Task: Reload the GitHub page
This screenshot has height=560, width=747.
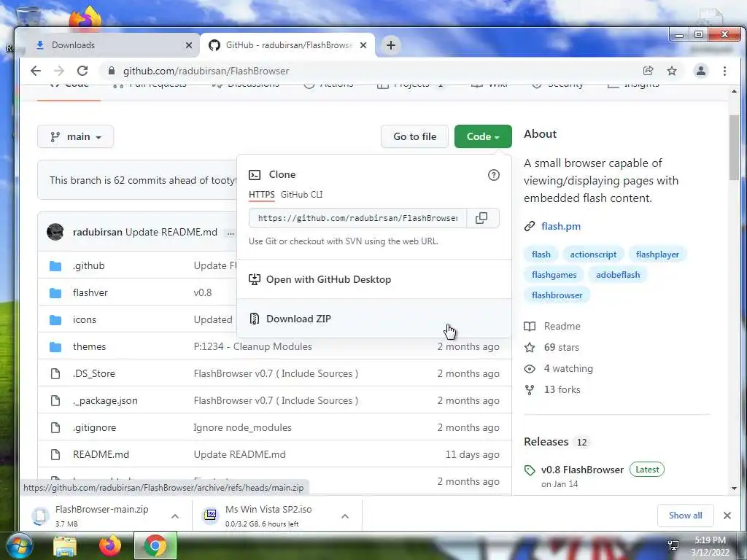Action: 82,71
